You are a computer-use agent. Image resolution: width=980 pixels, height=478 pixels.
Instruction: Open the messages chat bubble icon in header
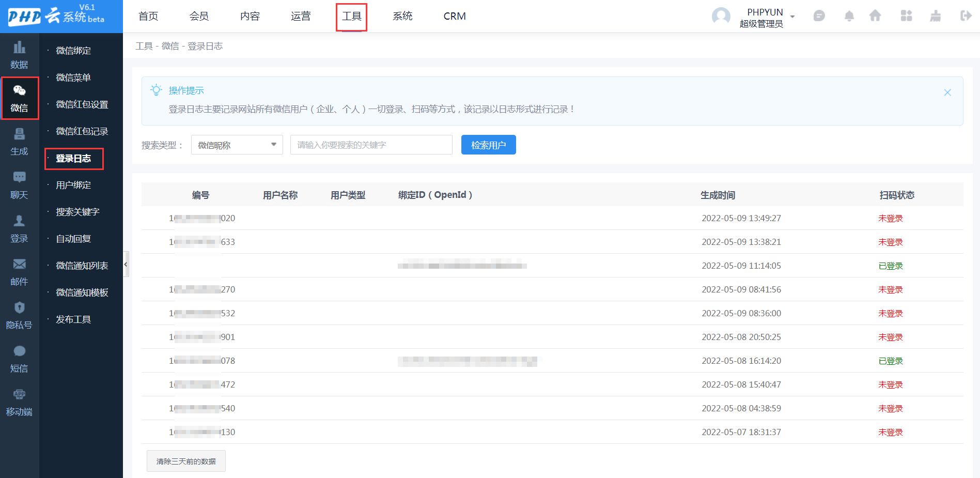click(819, 16)
